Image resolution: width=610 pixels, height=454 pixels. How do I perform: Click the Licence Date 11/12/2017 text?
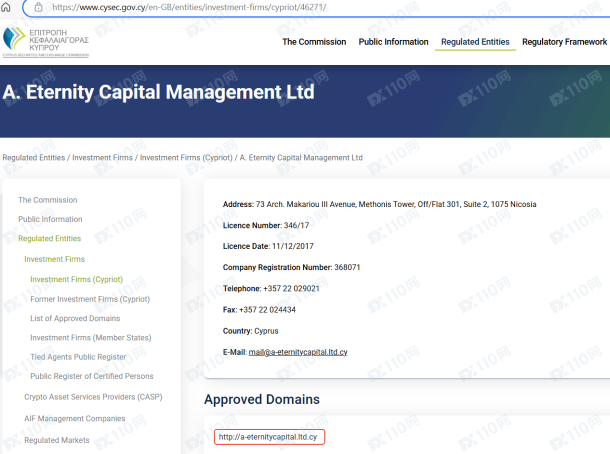268,246
